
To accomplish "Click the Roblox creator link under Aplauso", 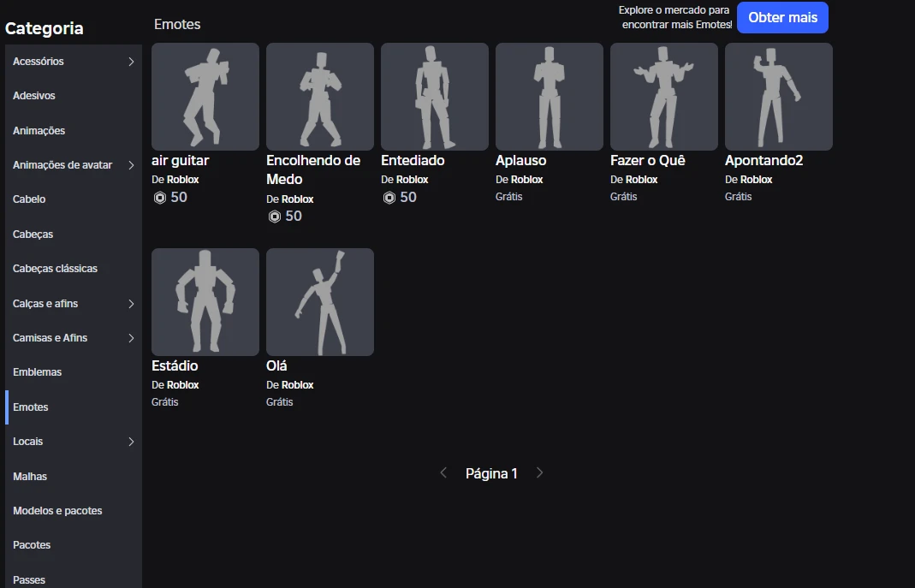I will pos(526,180).
